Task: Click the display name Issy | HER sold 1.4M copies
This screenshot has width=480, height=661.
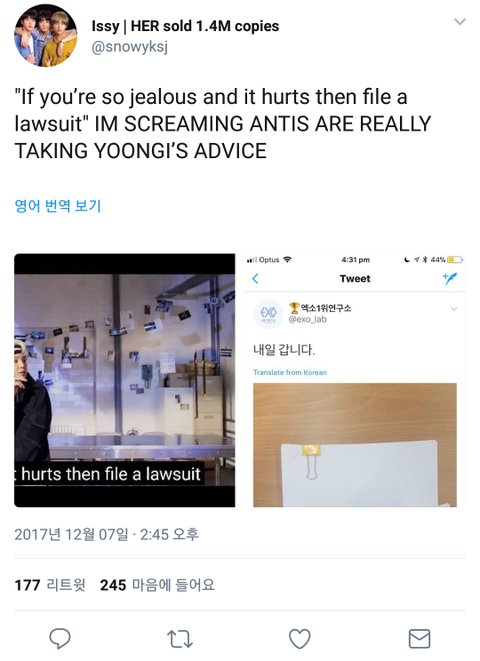Action: pos(185,26)
